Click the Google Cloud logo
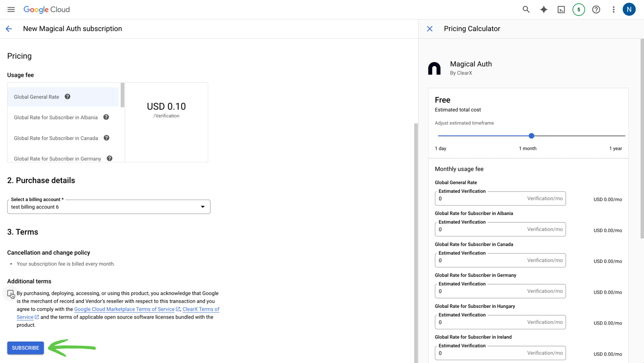The height and width of the screenshot is (363, 644). click(x=46, y=9)
